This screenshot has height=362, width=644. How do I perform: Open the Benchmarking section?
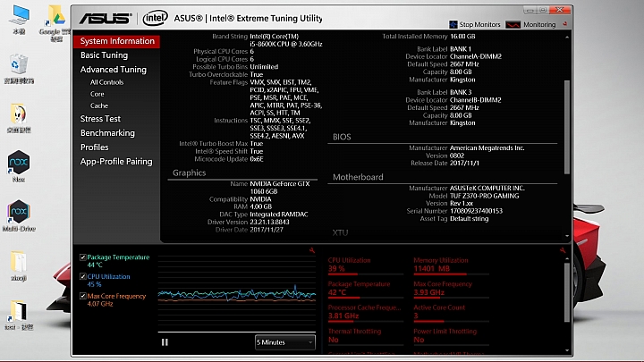point(107,133)
